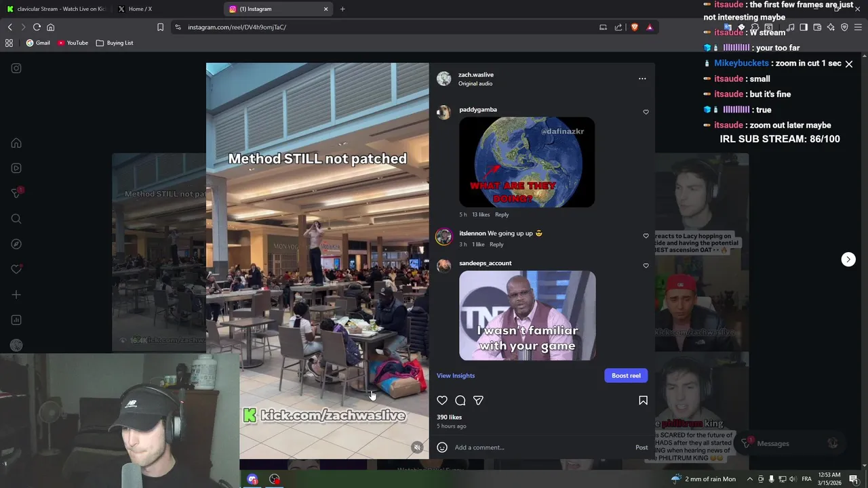Open Brave Rewards triangle icon
Screen dimensions: 868x488
650,27
